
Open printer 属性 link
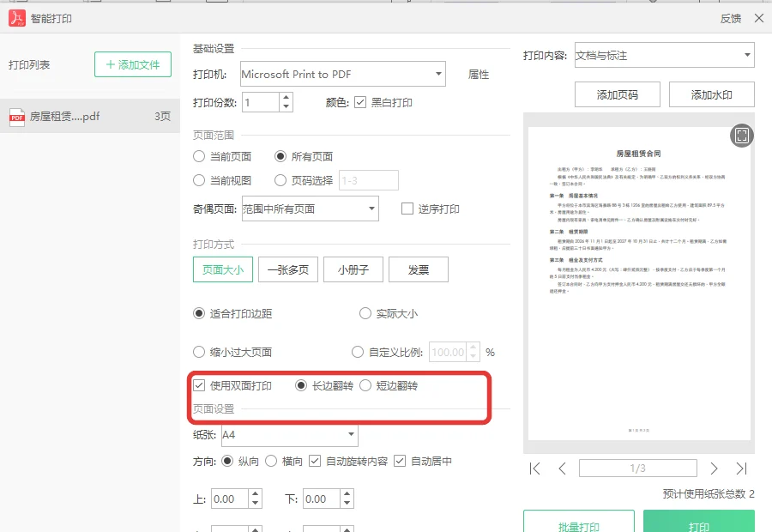(x=479, y=75)
